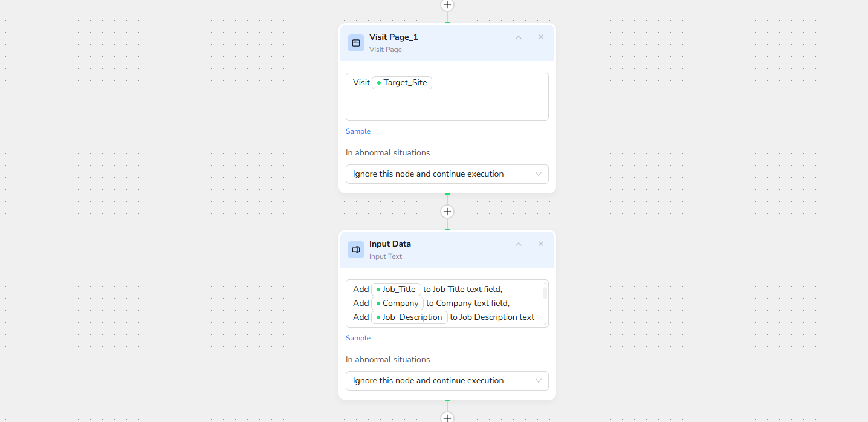Click the Input Data node icon
The image size is (868, 422).
click(x=356, y=250)
